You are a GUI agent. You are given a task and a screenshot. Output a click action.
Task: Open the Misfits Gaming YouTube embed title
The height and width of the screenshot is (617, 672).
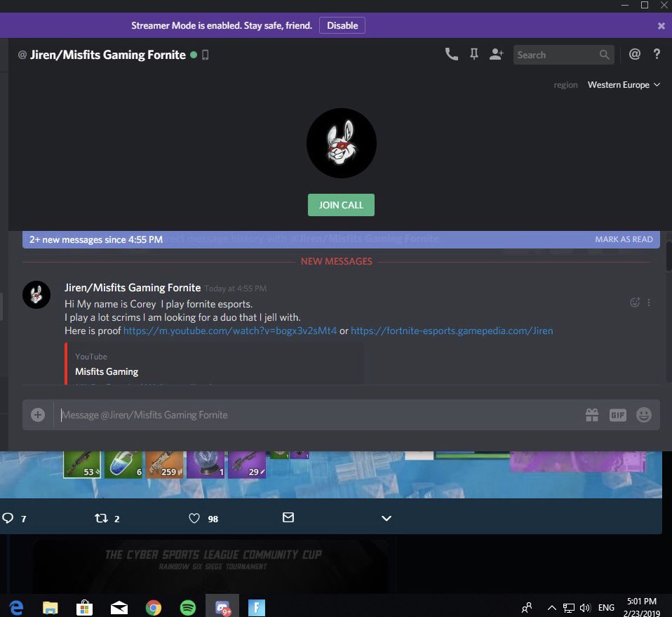[107, 371]
